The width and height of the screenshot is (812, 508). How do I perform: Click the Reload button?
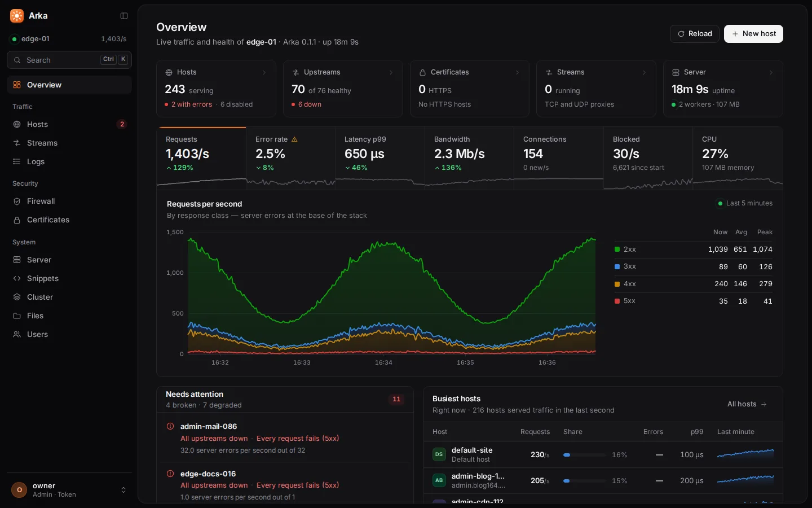[x=695, y=34]
